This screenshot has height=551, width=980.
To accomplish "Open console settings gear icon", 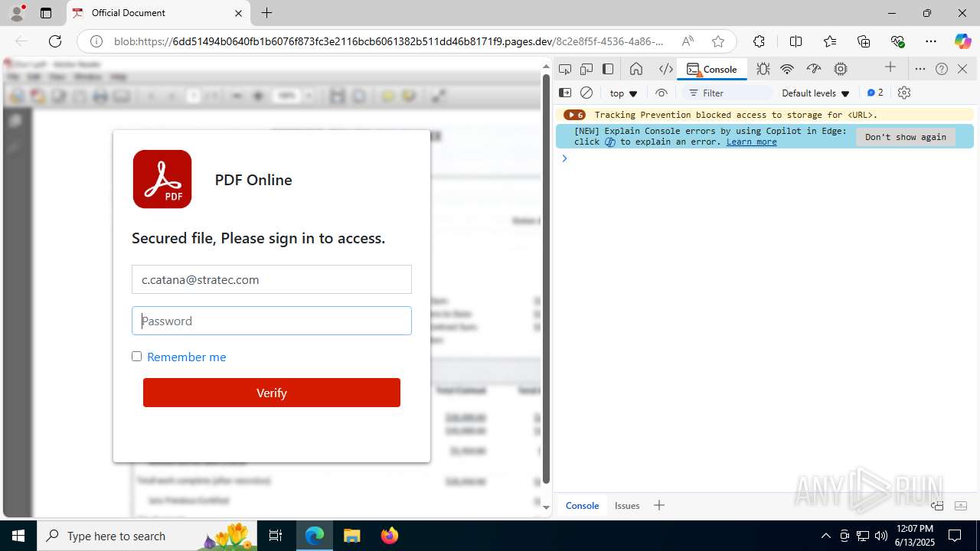I will 904,93.
